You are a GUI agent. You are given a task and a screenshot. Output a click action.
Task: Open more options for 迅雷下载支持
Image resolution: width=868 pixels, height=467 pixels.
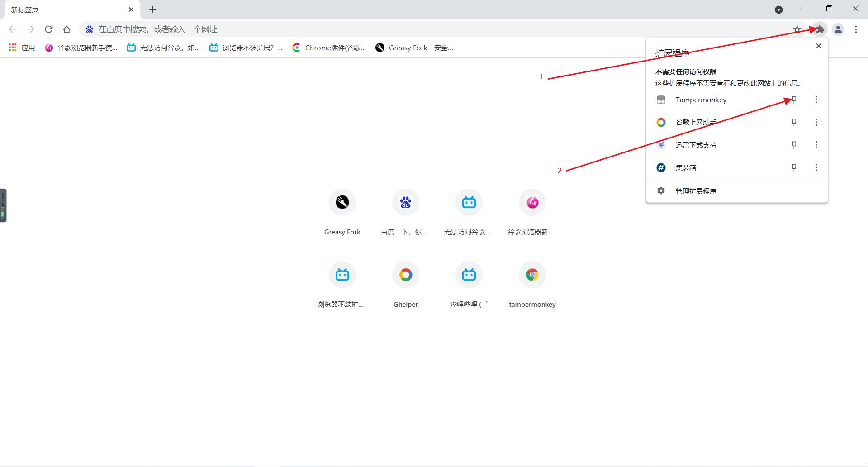tap(816, 145)
